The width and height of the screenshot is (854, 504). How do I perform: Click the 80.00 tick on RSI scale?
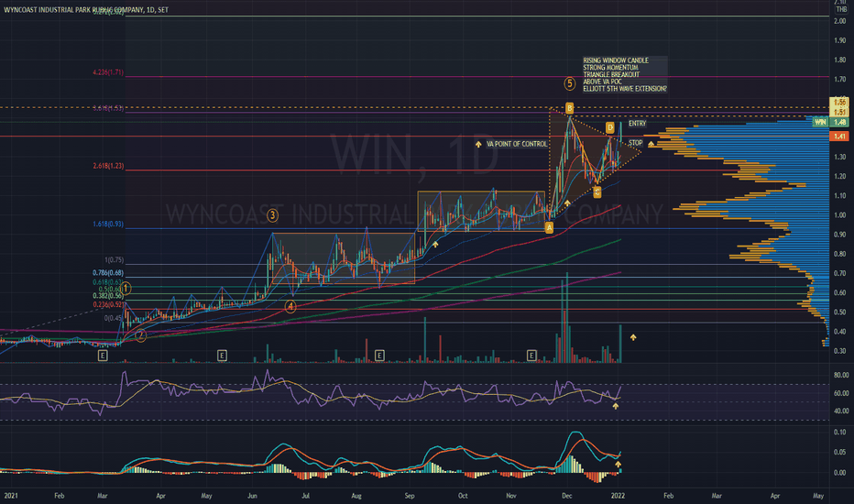point(841,375)
